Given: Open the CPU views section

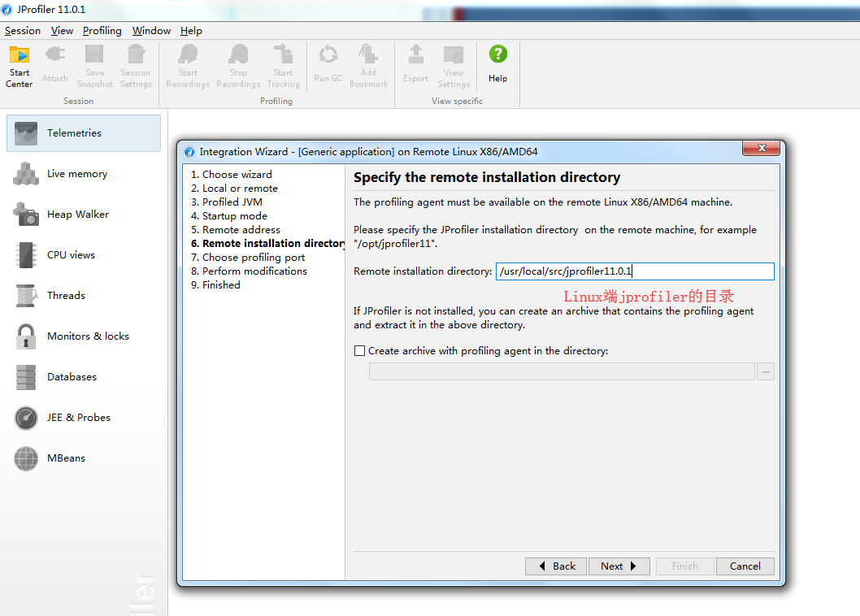Looking at the screenshot, I should tap(84, 255).
